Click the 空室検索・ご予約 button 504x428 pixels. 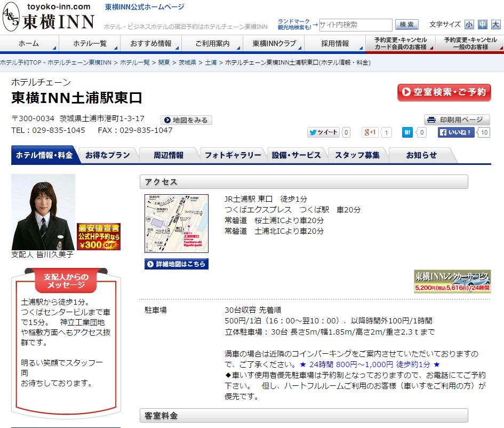444,92
